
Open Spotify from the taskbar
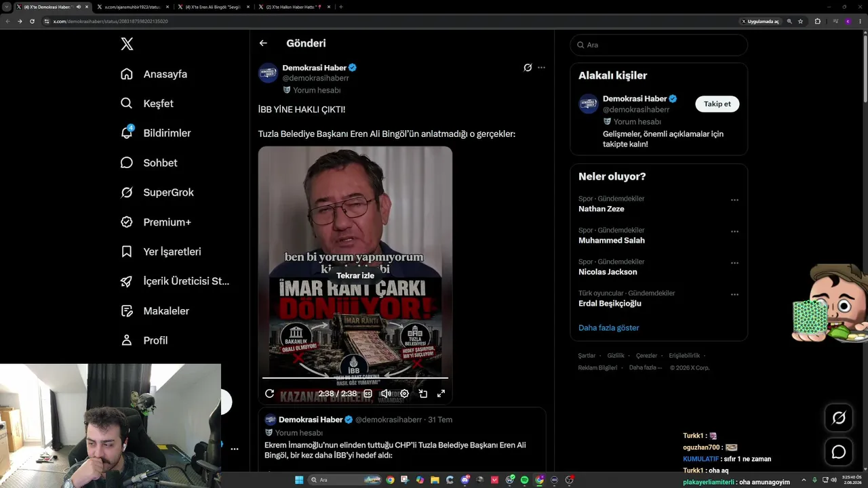pos(524,480)
